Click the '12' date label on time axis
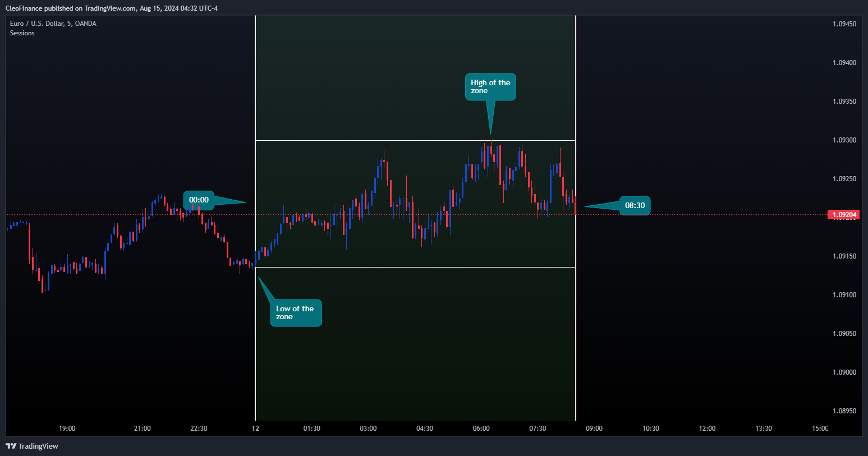Viewport: 868px width, 456px height. pos(255,429)
